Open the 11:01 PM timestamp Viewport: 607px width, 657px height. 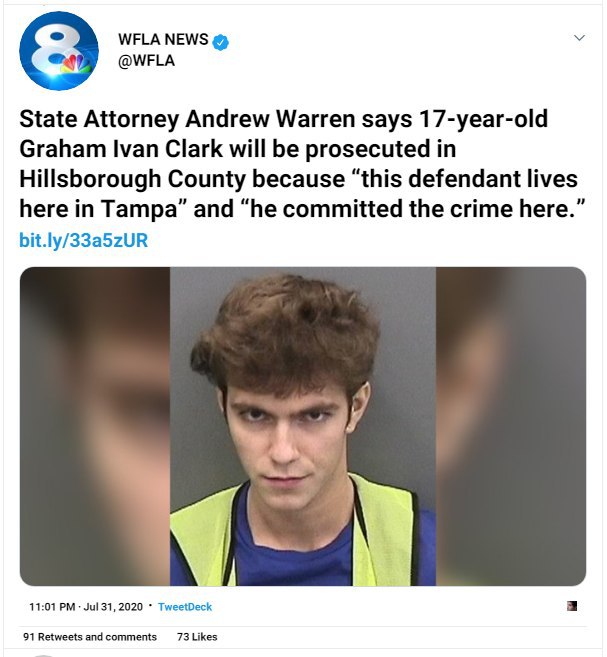click(52, 607)
